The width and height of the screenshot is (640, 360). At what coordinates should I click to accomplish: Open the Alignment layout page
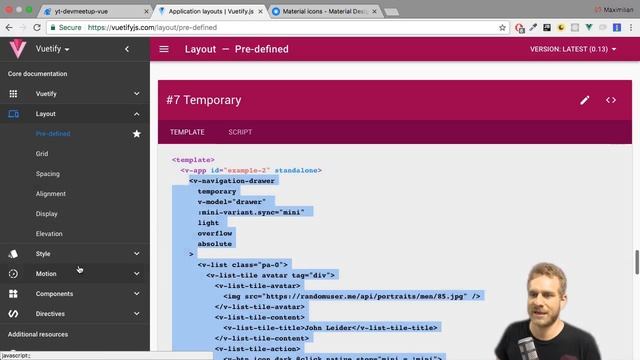[51, 193]
